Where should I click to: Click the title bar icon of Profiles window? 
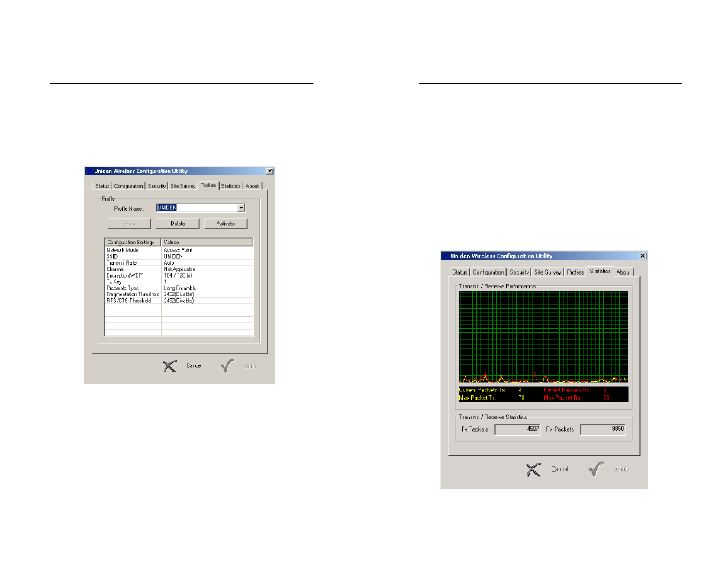point(89,172)
